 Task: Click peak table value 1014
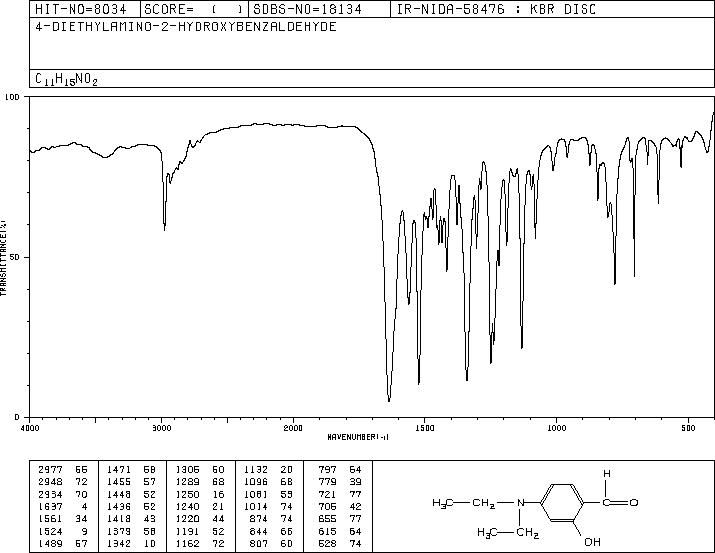click(x=256, y=506)
